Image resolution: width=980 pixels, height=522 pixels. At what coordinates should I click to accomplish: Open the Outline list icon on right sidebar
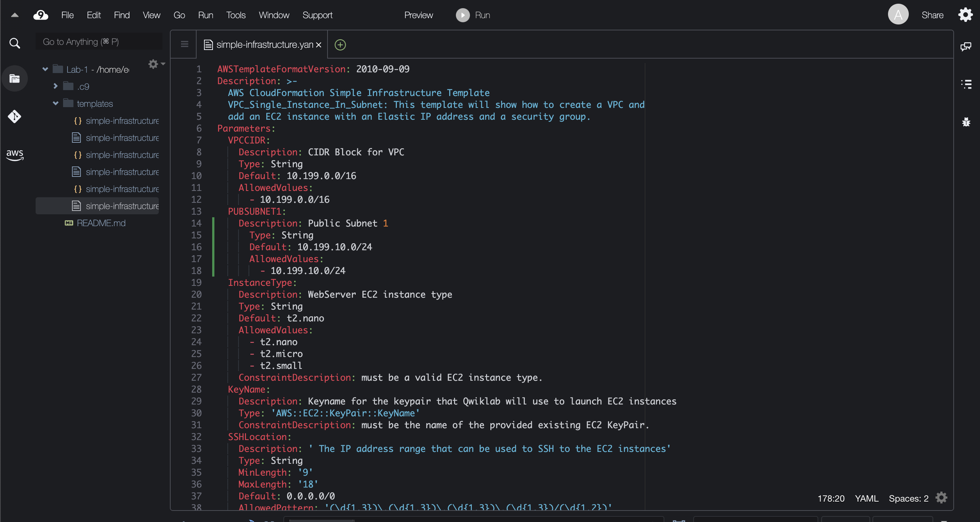coord(966,84)
